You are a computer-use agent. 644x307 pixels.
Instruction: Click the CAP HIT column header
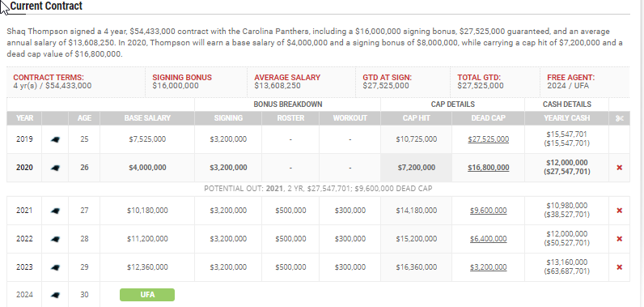416,118
